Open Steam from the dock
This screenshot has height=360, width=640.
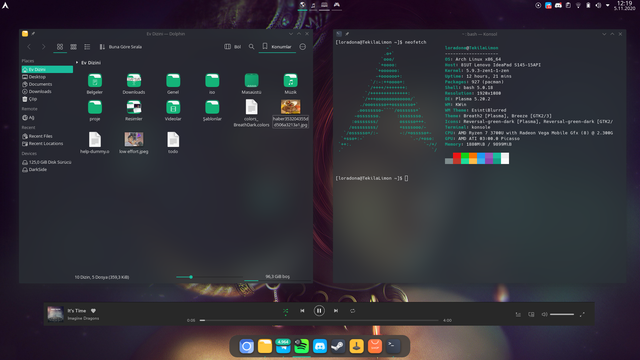click(338, 347)
